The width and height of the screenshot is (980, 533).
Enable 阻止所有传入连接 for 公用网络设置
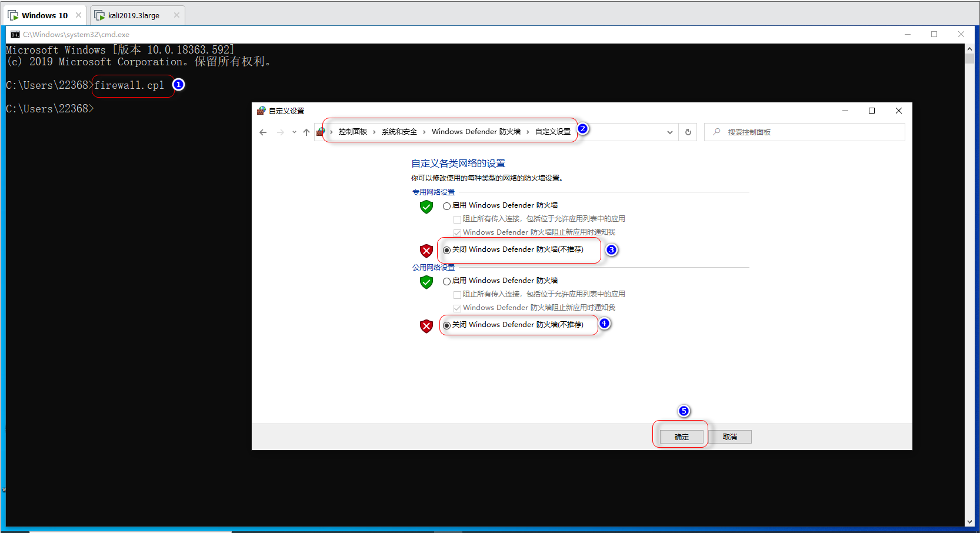click(x=457, y=294)
